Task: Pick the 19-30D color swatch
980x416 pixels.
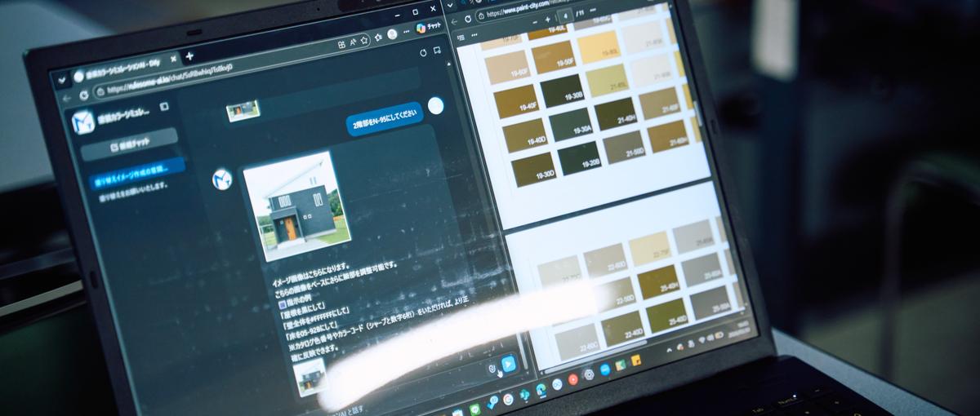Action: (533, 169)
